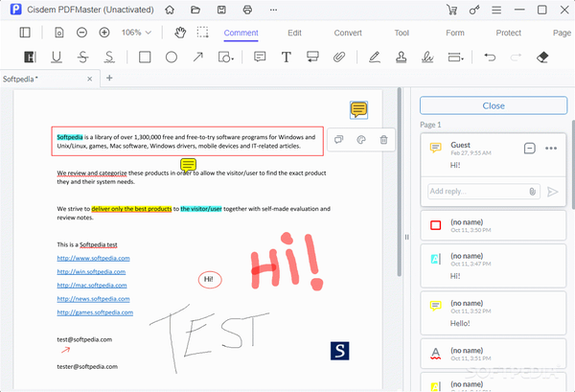The height and width of the screenshot is (392, 575).
Task: Select the Arrow drawing tool
Action: click(x=198, y=58)
